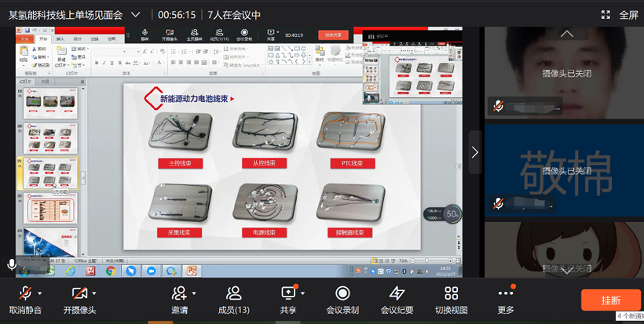Click 接触器线束 label on slide
This screenshot has height=324, width=644.
tap(350, 232)
